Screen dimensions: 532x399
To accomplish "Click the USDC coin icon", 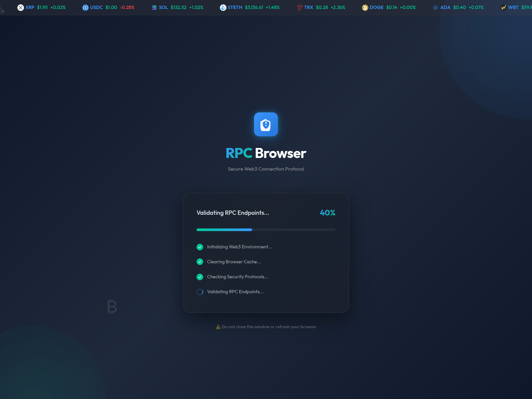I will point(85,7).
